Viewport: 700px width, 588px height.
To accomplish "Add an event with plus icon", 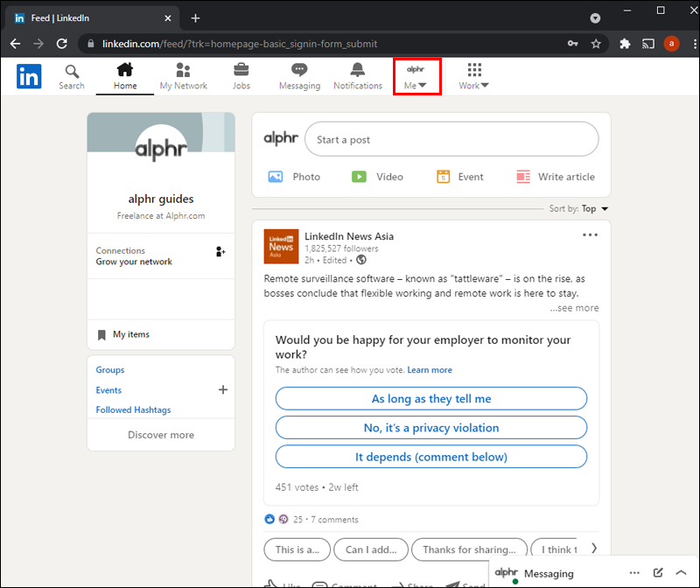I will point(222,389).
